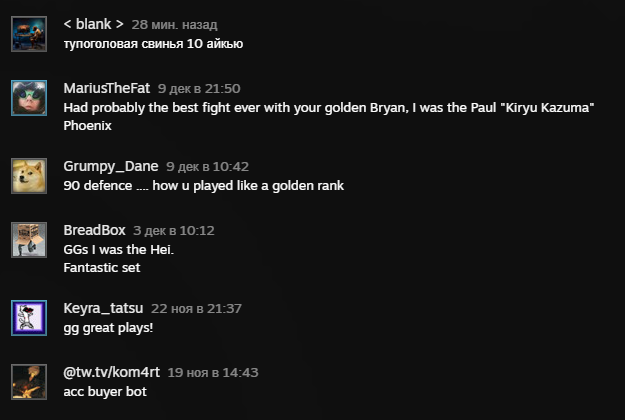The image size is (625, 420).
Task: Open the @tw.tv/kom4rt username link
Action: [111, 372]
